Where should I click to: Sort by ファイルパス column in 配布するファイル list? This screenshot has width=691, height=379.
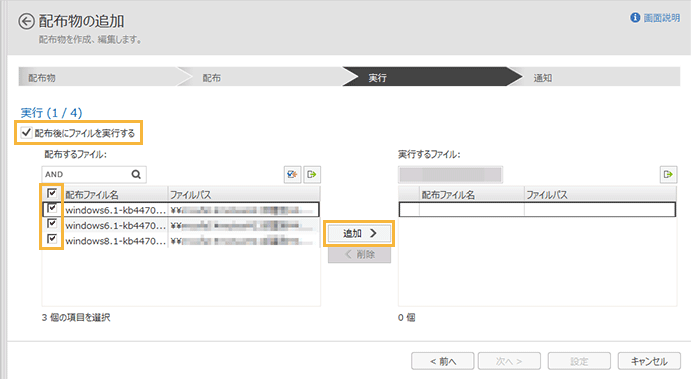pos(244,194)
